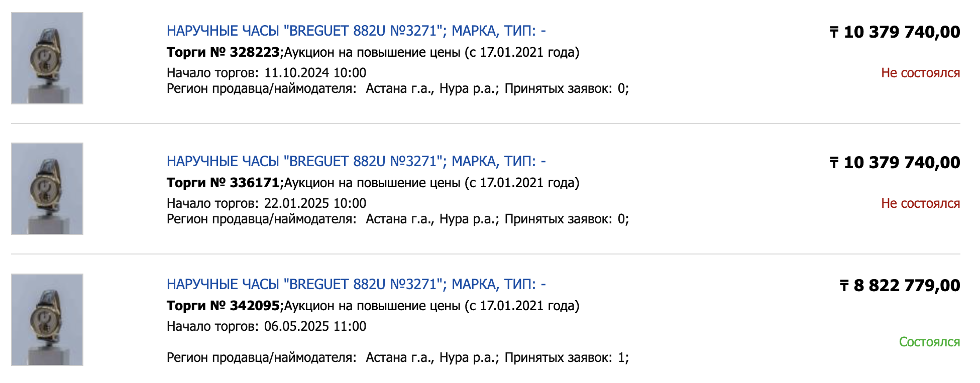980x383 pixels.
Task: Click the ₸ 8 822 779,00 price
Action: (900, 286)
